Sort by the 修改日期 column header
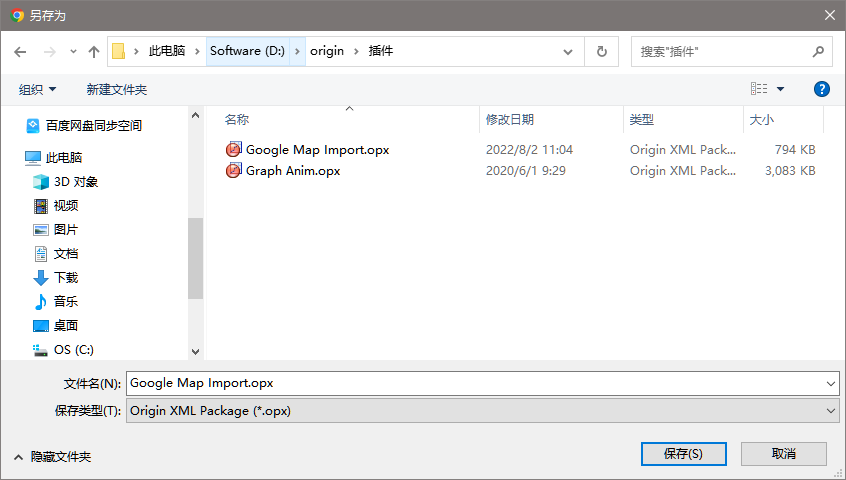This screenshot has height=480, width=846. (x=510, y=120)
